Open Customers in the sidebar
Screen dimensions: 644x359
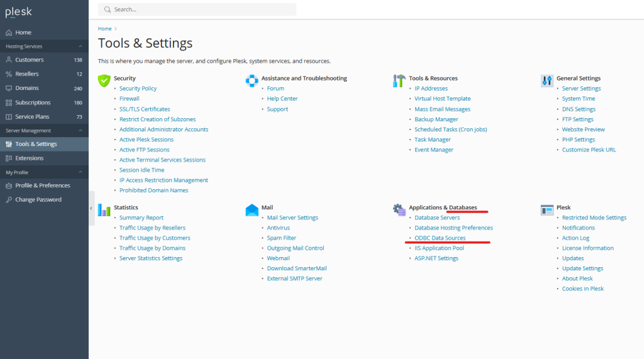point(45,60)
